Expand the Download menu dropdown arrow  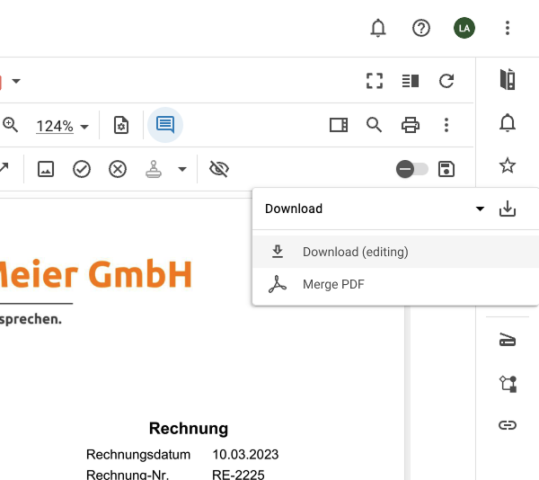(480, 208)
